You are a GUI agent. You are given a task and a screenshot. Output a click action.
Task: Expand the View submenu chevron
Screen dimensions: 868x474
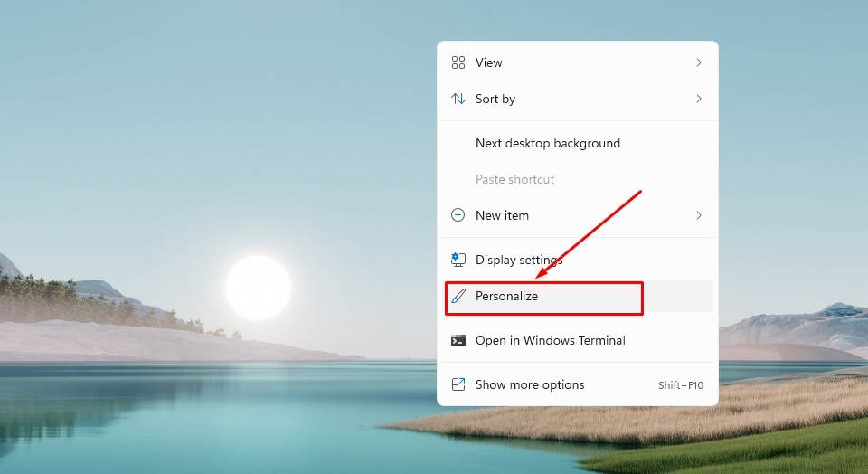coord(699,62)
